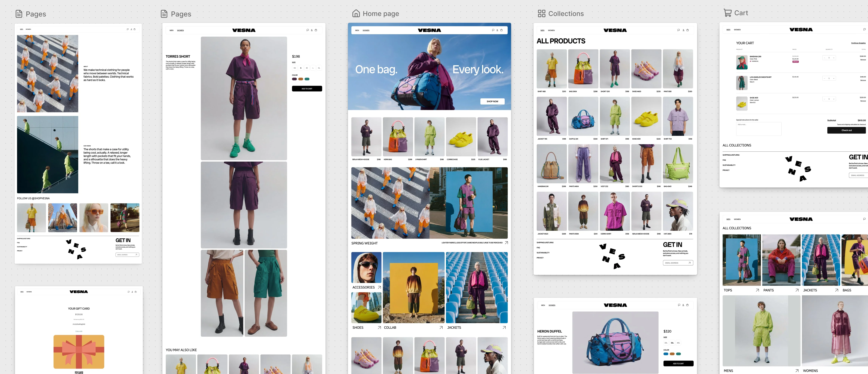Image resolution: width=868 pixels, height=374 pixels.
Task: Click the Add a note field
Action: [759, 129]
